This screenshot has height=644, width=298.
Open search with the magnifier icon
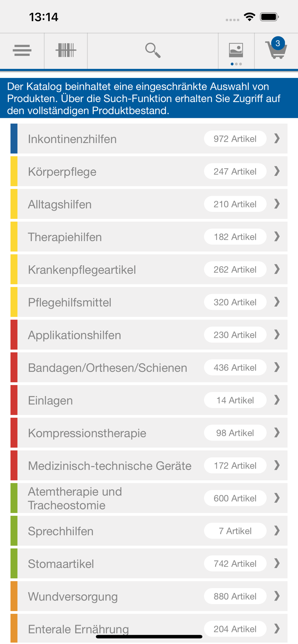153,50
